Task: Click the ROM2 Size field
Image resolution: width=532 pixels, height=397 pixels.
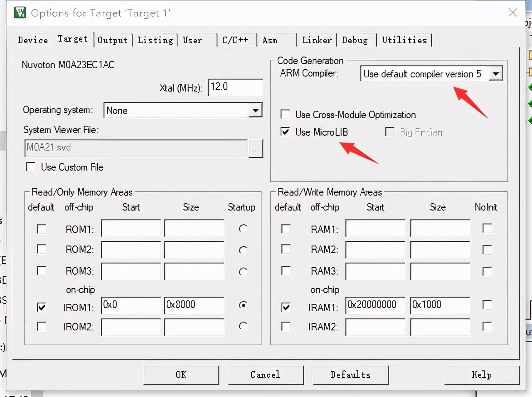Action: click(x=194, y=249)
